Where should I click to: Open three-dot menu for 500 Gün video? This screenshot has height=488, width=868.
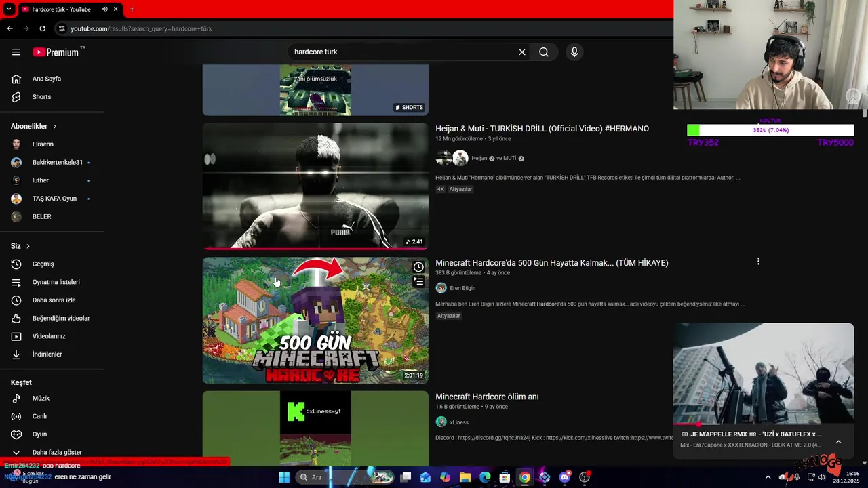tap(758, 262)
